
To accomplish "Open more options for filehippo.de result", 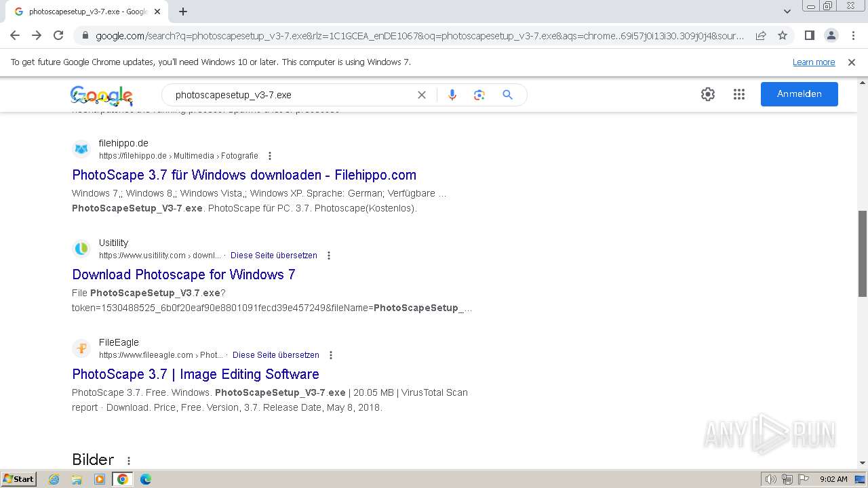I will pos(270,156).
